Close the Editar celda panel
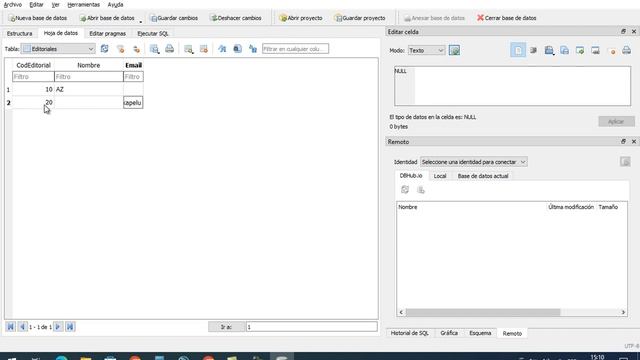The width and height of the screenshot is (640, 360). [x=634, y=31]
